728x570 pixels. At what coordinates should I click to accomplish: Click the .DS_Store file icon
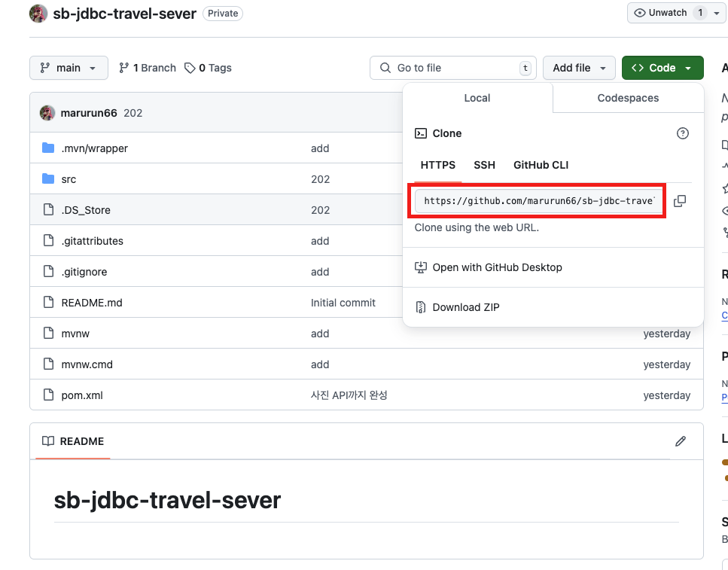pyautogui.click(x=48, y=209)
